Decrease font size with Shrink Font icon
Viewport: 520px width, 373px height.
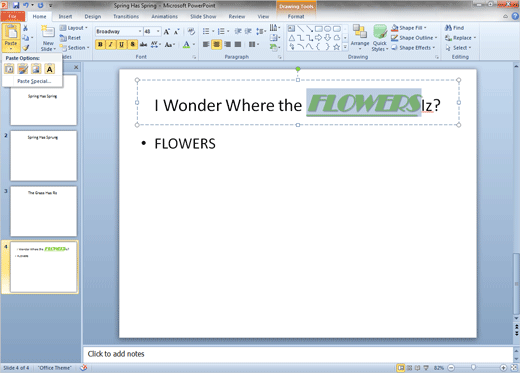(x=176, y=31)
